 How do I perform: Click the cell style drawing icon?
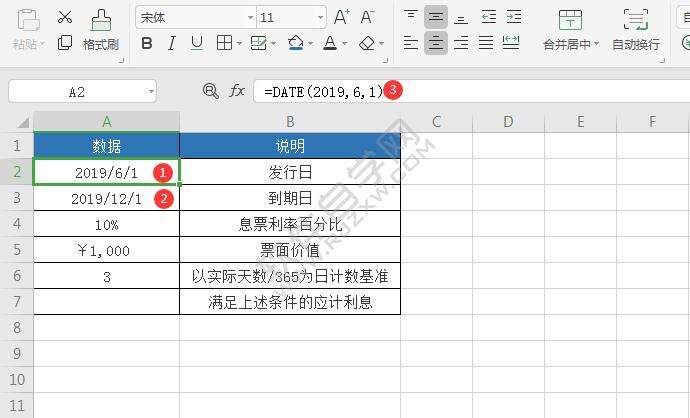tap(259, 43)
